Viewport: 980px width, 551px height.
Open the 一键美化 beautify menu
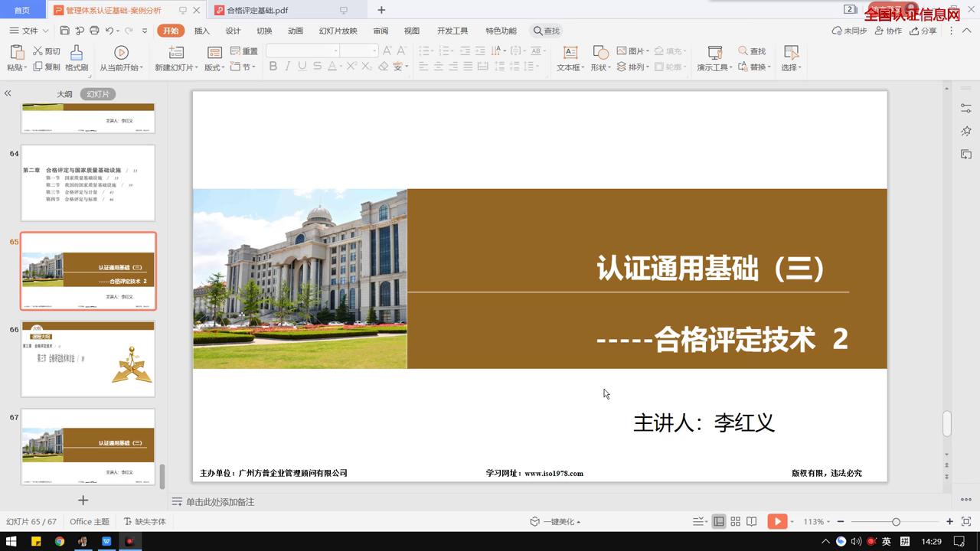[556, 521]
